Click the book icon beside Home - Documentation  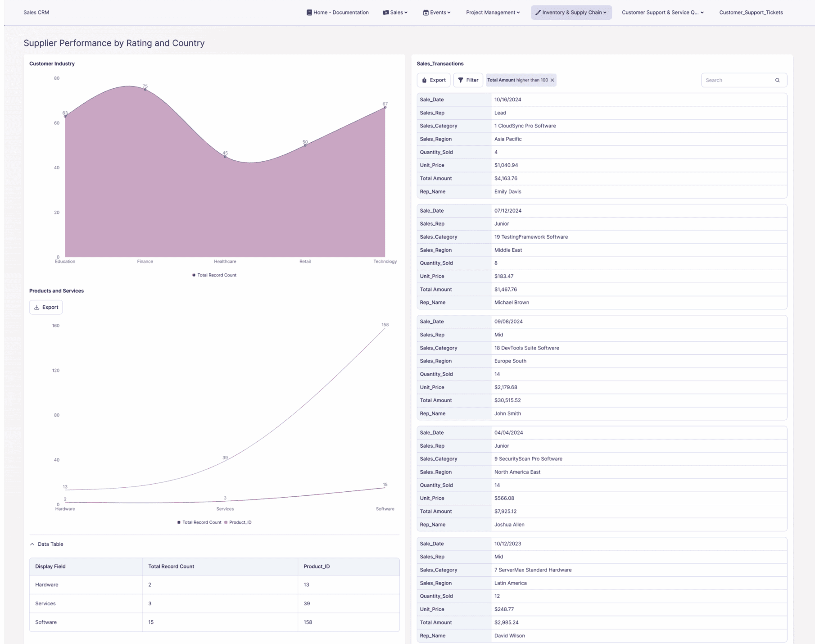click(309, 12)
